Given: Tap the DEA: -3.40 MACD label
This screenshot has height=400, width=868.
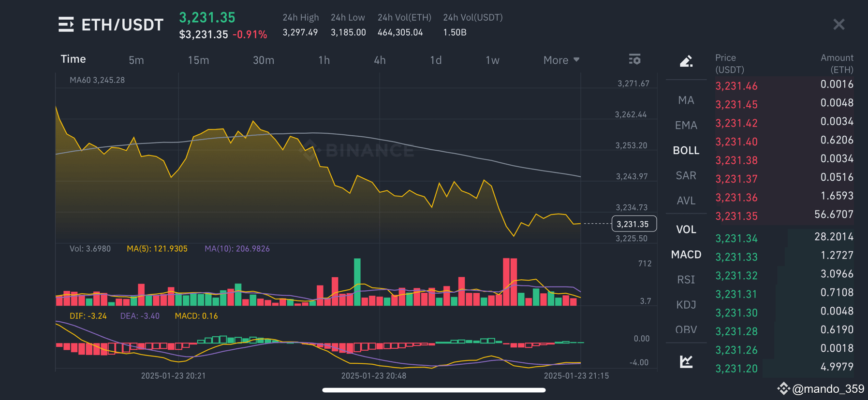Looking at the screenshot, I should point(140,316).
